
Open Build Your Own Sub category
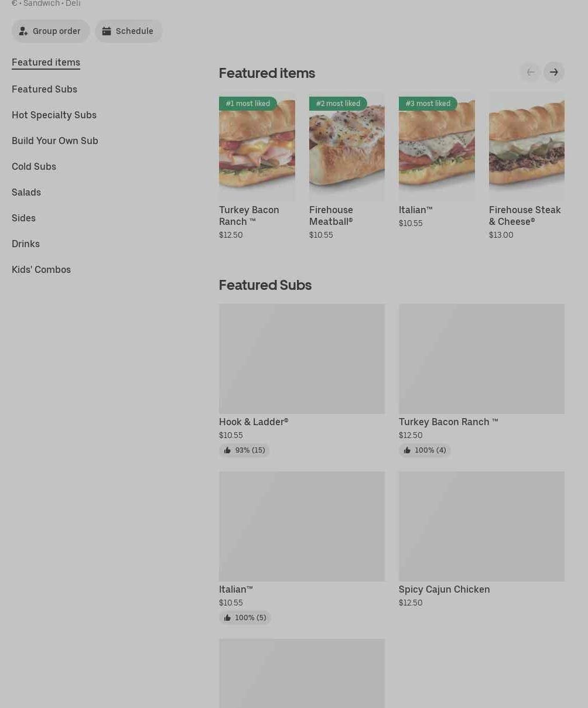click(x=55, y=141)
